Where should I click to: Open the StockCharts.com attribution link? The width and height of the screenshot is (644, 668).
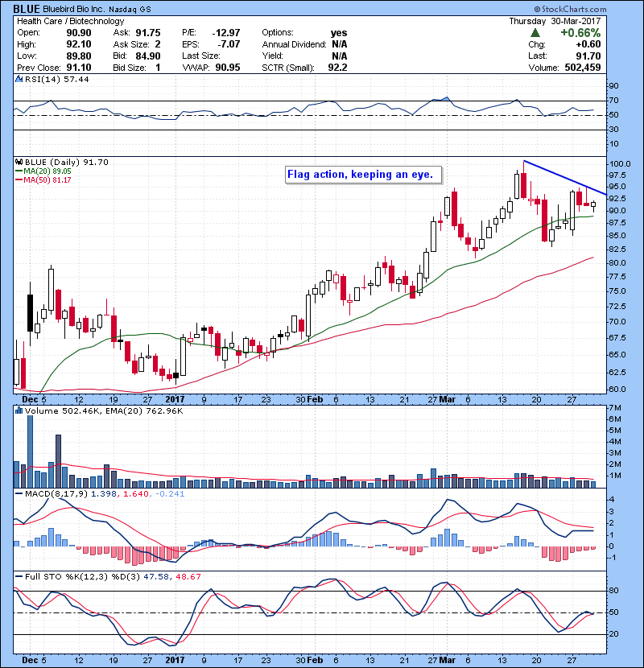(570, 9)
